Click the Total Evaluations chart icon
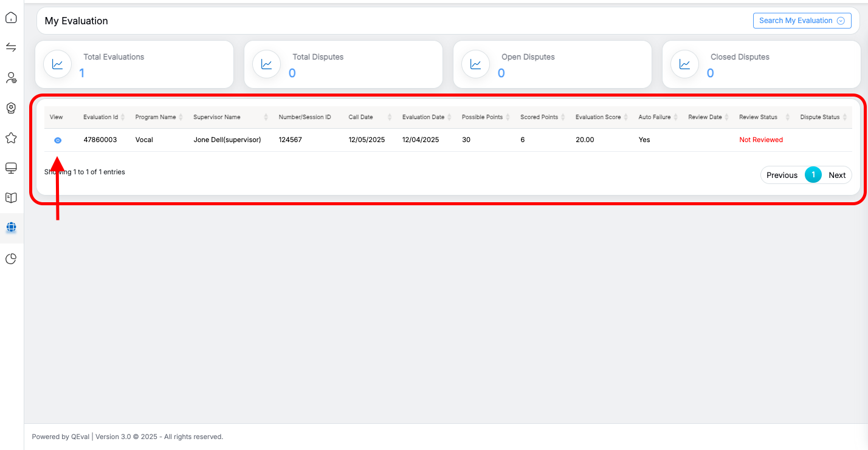 coord(58,64)
